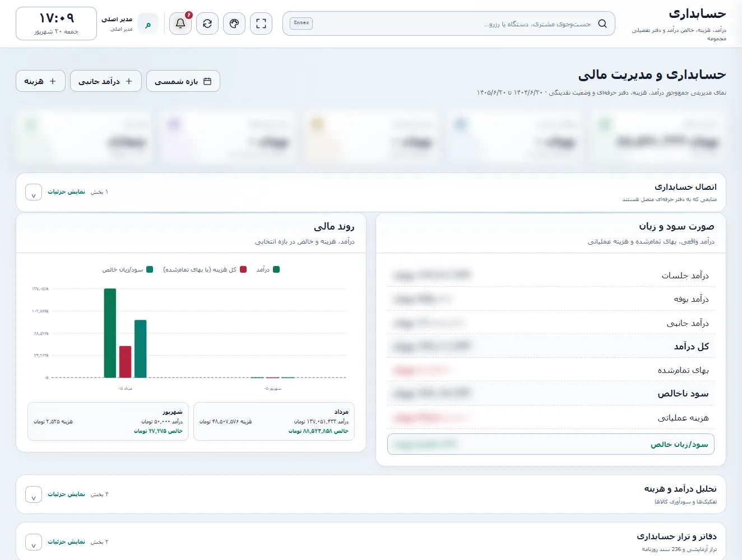Focus the customer search field

point(448,24)
